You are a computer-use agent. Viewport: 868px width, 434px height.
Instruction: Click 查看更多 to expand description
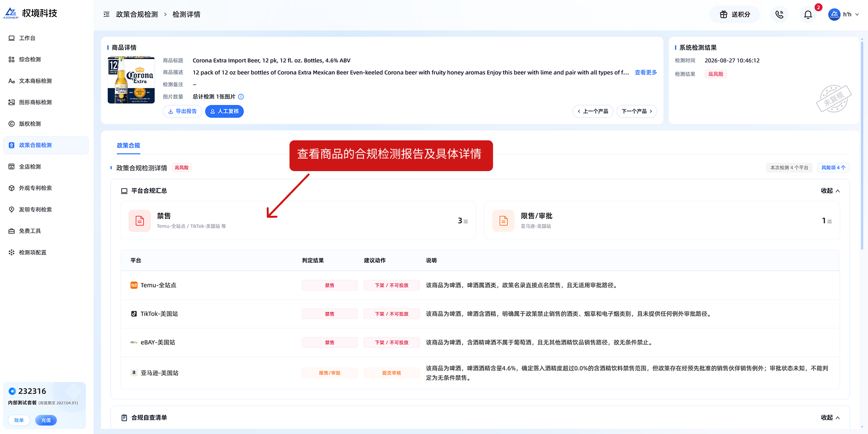[x=646, y=73]
